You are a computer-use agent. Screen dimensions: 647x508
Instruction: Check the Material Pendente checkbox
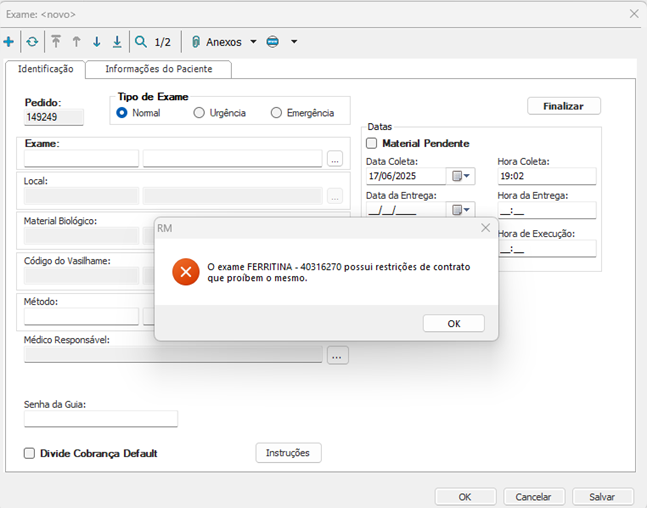(372, 144)
